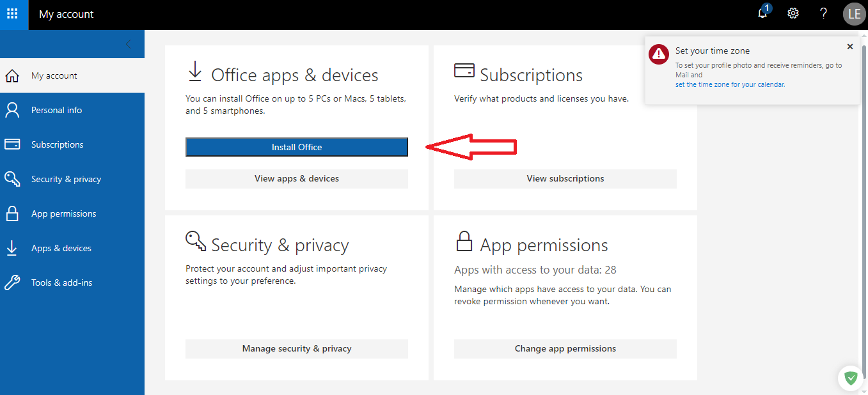
Task: Open the settings gear icon
Action: point(793,13)
